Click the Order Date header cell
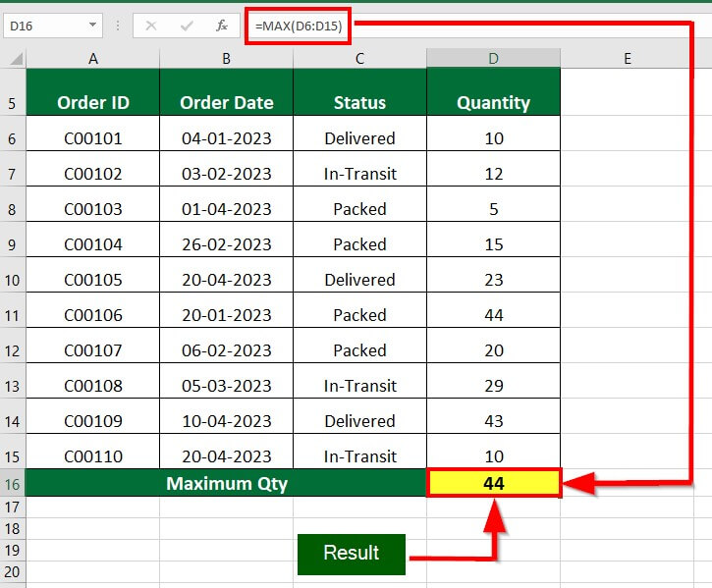Image resolution: width=712 pixels, height=588 pixels. 226,92
